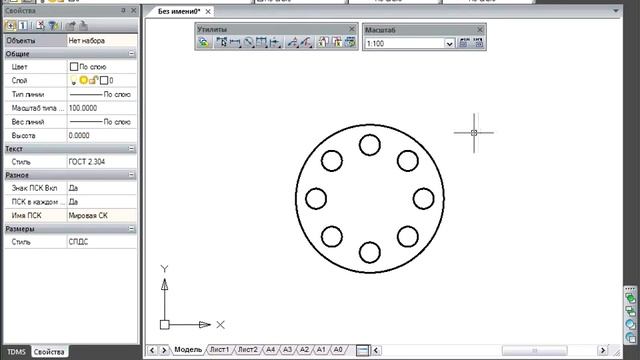Pin the Свойства panel with auto-hide button
Viewport: 640px width, 360px height.
[123, 11]
